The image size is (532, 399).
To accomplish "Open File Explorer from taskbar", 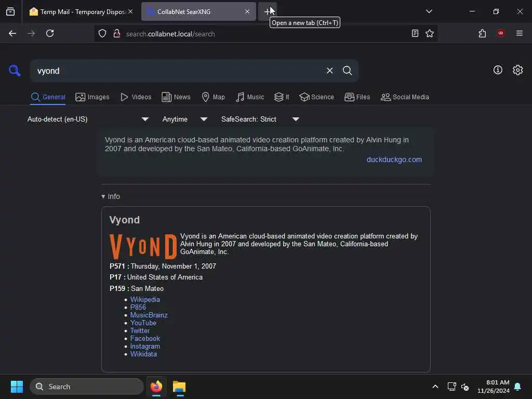I will click(179, 387).
